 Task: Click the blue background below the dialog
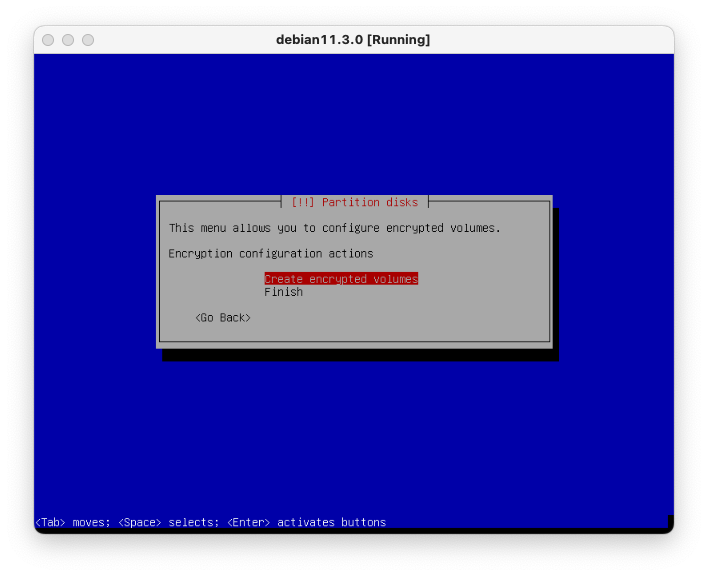pos(353,440)
